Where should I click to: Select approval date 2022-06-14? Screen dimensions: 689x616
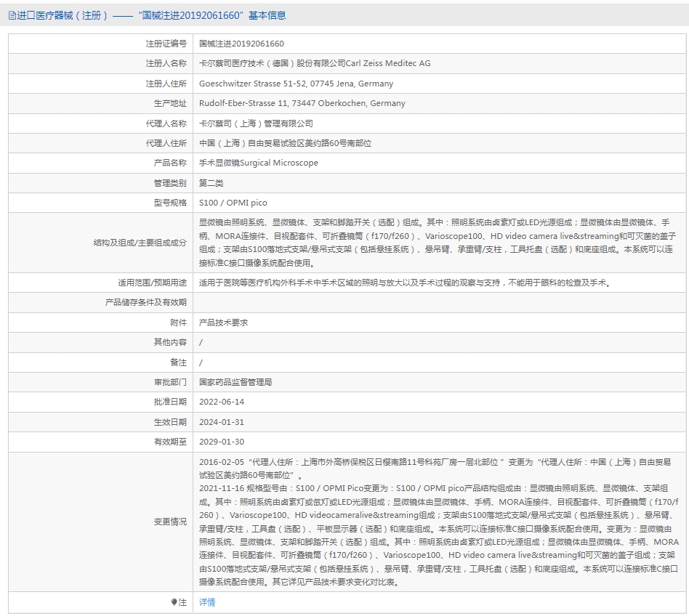click(222, 402)
